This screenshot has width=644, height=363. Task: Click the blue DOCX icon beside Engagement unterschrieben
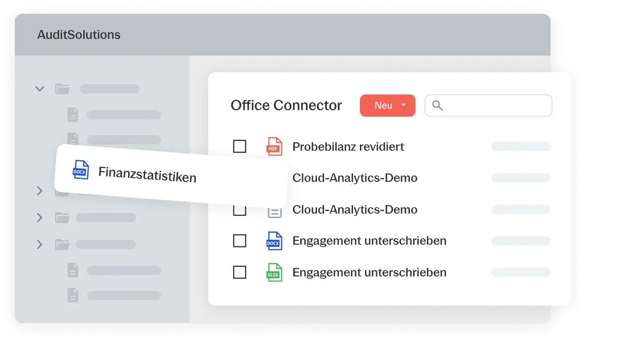coord(274,241)
